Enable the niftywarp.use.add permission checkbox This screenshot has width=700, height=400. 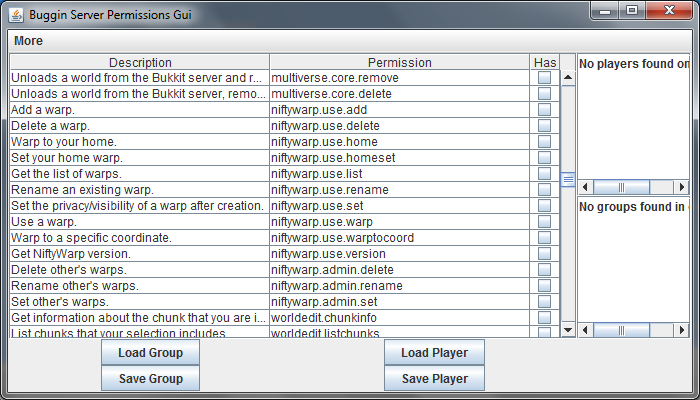click(544, 110)
